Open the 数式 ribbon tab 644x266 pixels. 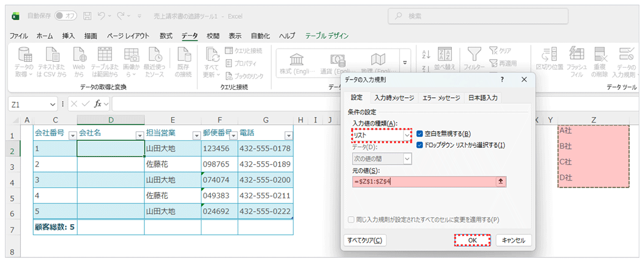click(x=166, y=36)
